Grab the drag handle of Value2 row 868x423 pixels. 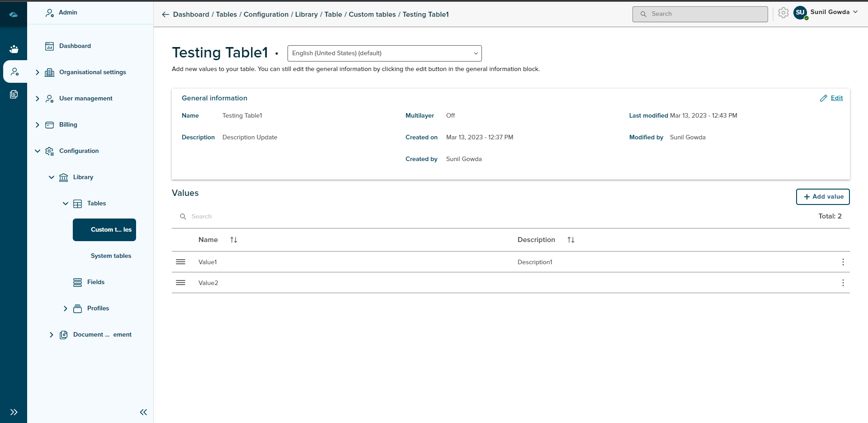point(180,283)
